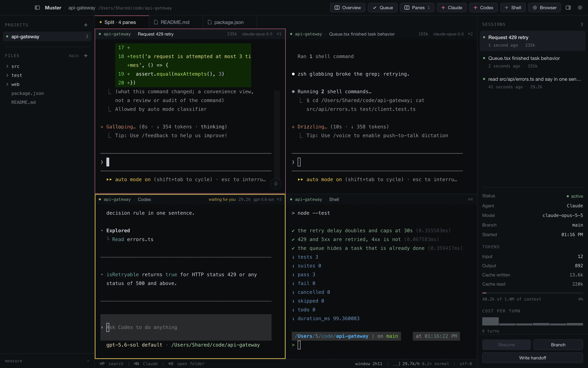Click the ⌘O open folder shortcut
Viewport: 588px width, 368px height.
pyautogui.click(x=186, y=364)
